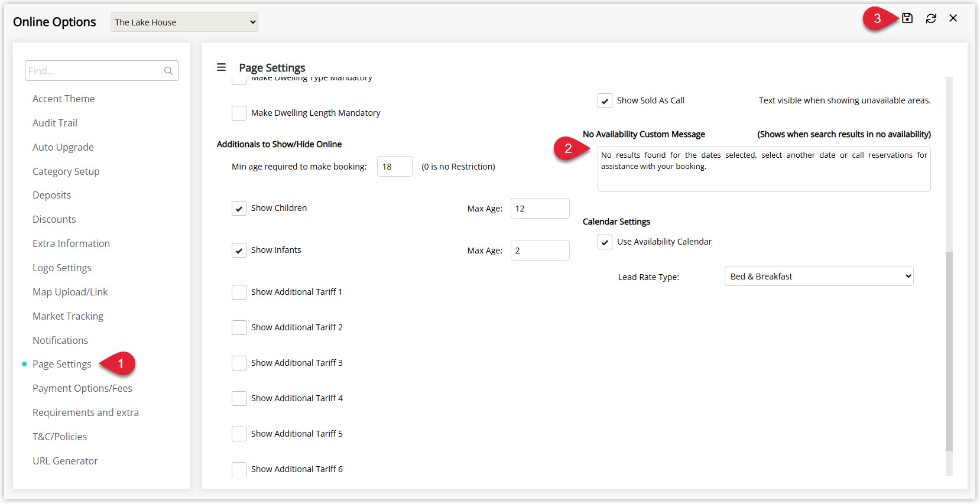Enable Show Additional Tariff 3
This screenshot has height=504, width=980.
click(x=239, y=363)
